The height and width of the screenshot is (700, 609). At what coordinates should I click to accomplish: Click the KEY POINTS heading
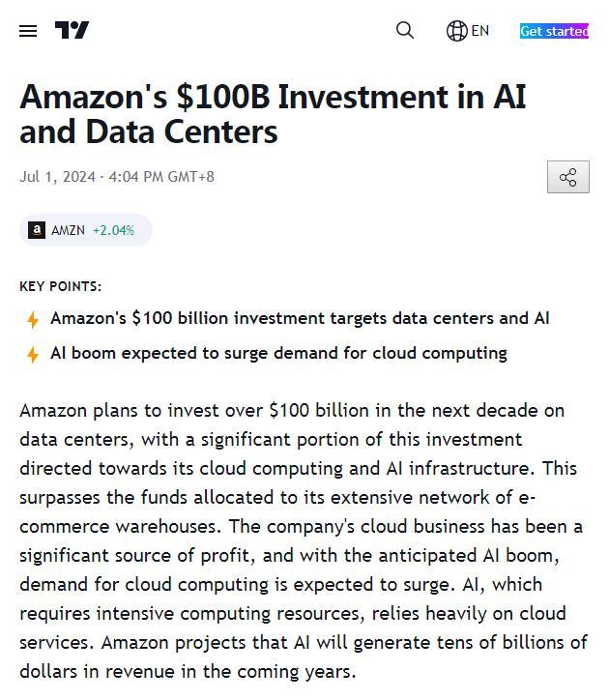coord(60,286)
